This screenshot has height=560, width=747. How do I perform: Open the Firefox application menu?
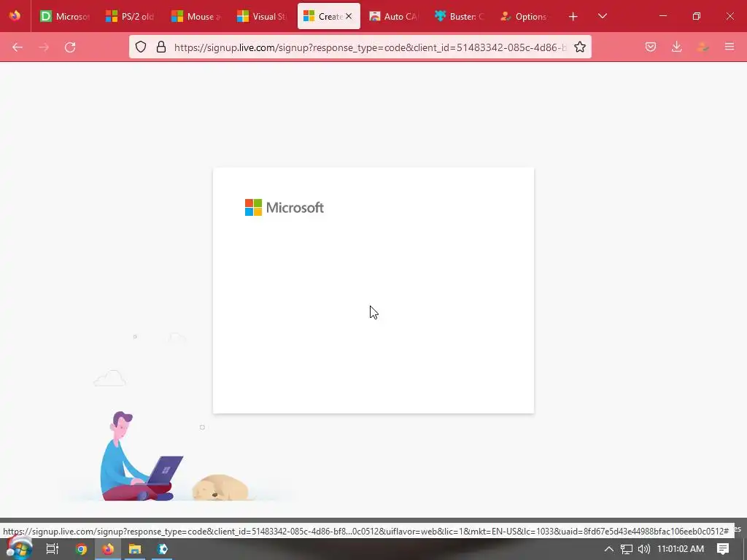[729, 47]
